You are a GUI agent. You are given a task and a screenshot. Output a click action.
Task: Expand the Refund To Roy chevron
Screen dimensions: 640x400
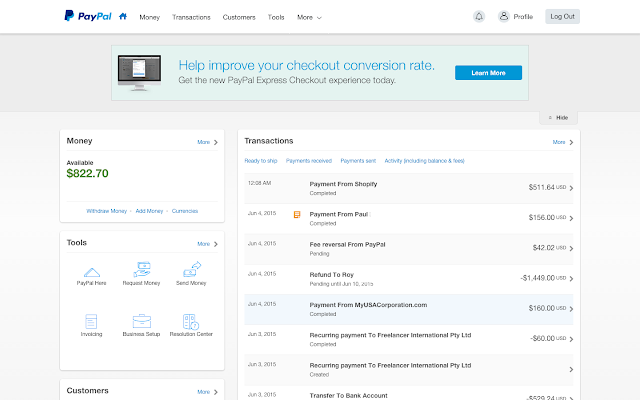(571, 279)
